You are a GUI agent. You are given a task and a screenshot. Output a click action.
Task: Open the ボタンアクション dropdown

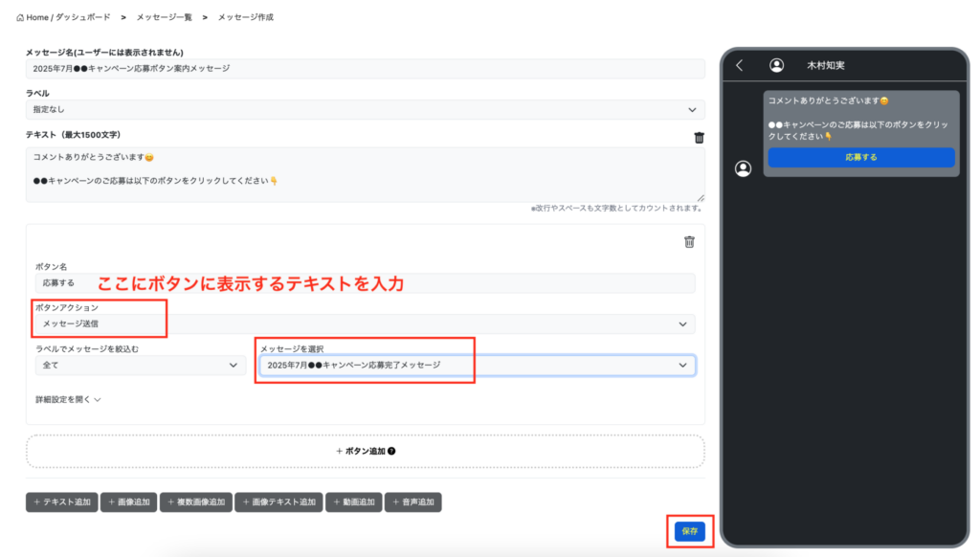pos(365,324)
